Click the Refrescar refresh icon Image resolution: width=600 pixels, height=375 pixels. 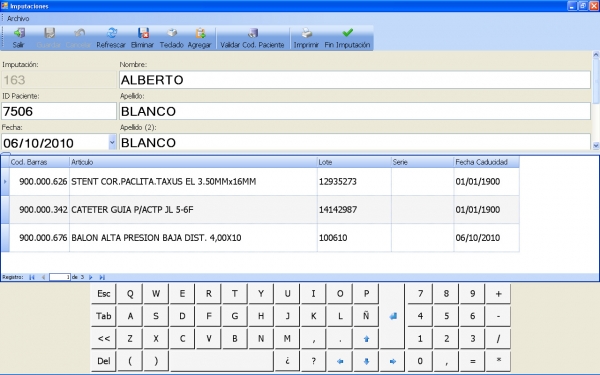click(x=111, y=33)
